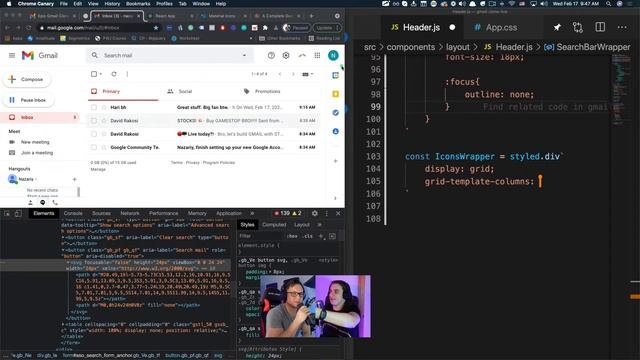Screen dimensions: 640x360
Task: Open Gmail main menu hamburger icon
Action: point(12,55)
